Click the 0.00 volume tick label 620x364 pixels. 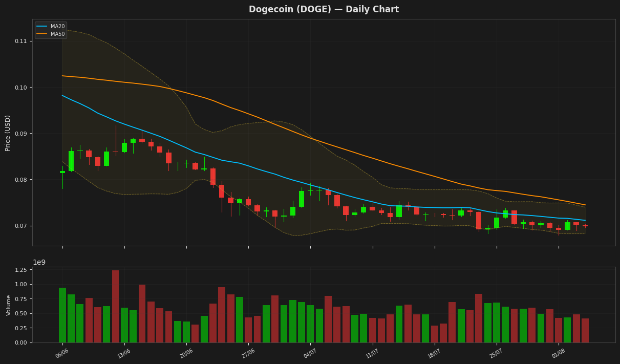pyautogui.click(x=22, y=342)
